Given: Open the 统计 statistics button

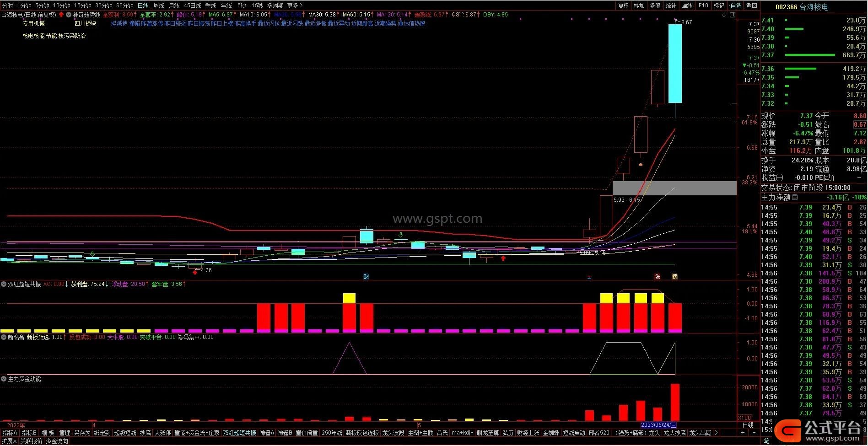Looking at the screenshot, I should 671,5.
